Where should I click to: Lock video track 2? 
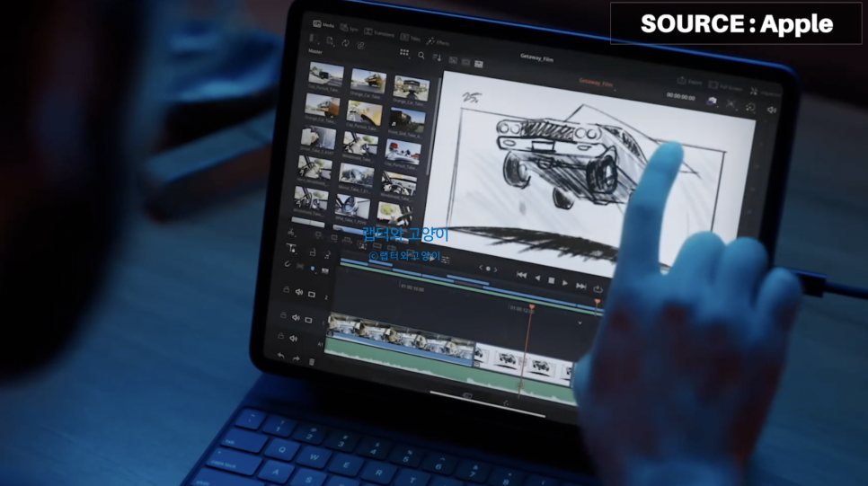[x=286, y=289]
